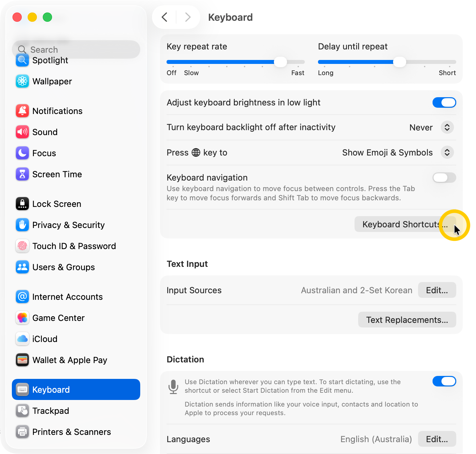Click the Keyboard Shortcuts… button
The image size is (476, 454).
tap(405, 224)
